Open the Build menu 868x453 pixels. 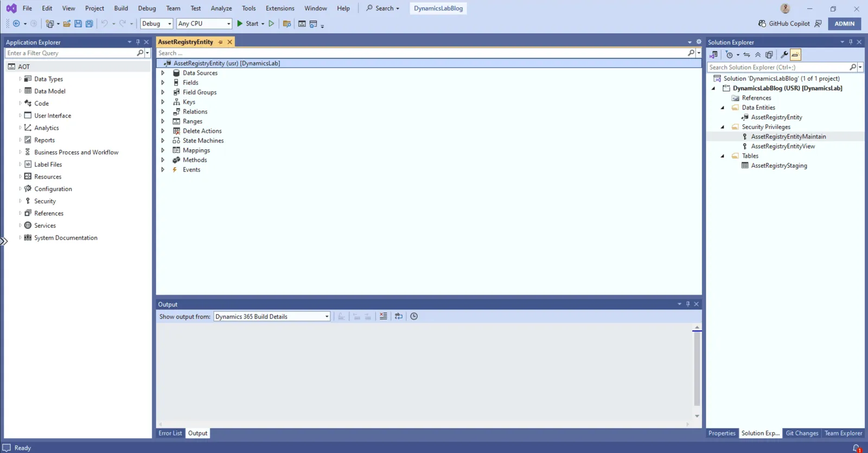(x=121, y=8)
